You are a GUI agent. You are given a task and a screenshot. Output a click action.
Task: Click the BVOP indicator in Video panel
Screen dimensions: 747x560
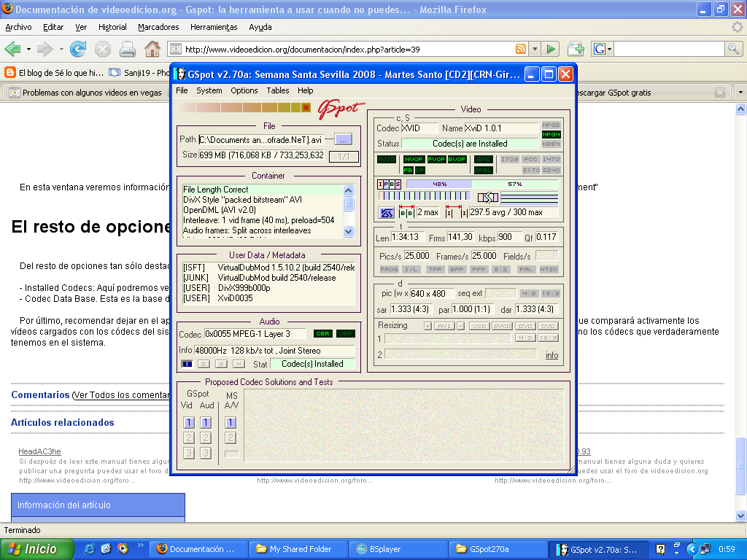click(457, 159)
